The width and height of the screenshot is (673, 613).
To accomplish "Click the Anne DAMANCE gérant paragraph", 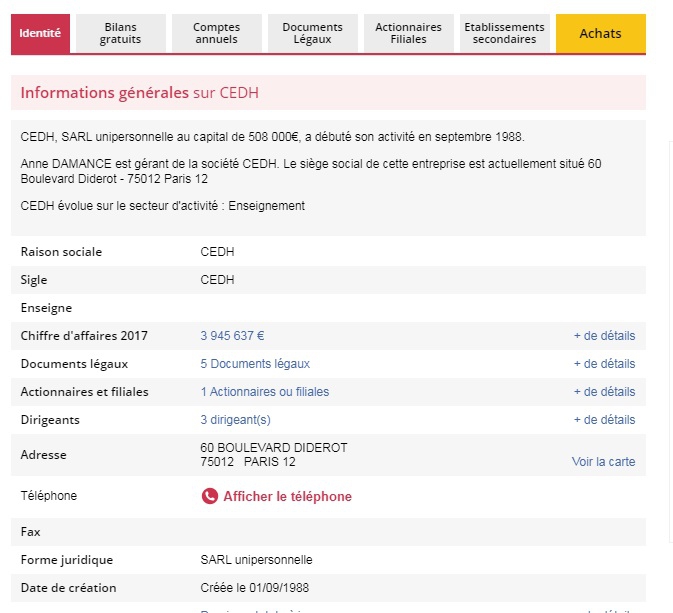I will tap(311, 171).
